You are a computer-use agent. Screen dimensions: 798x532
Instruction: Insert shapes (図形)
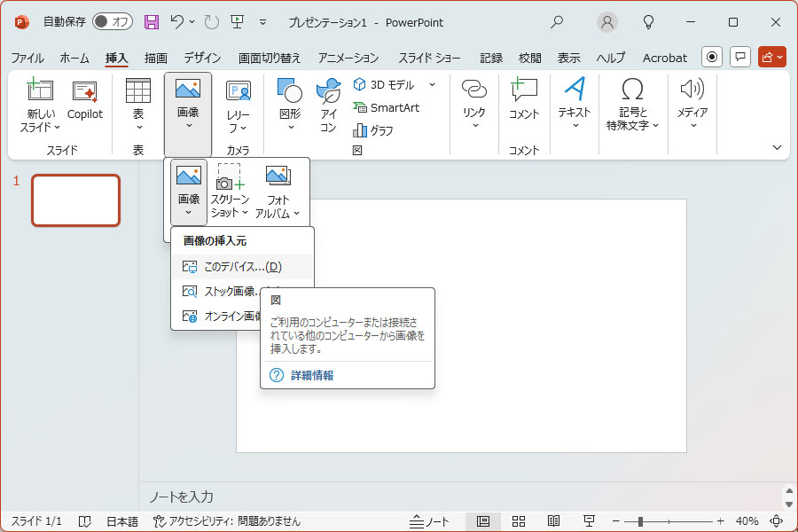click(x=290, y=105)
